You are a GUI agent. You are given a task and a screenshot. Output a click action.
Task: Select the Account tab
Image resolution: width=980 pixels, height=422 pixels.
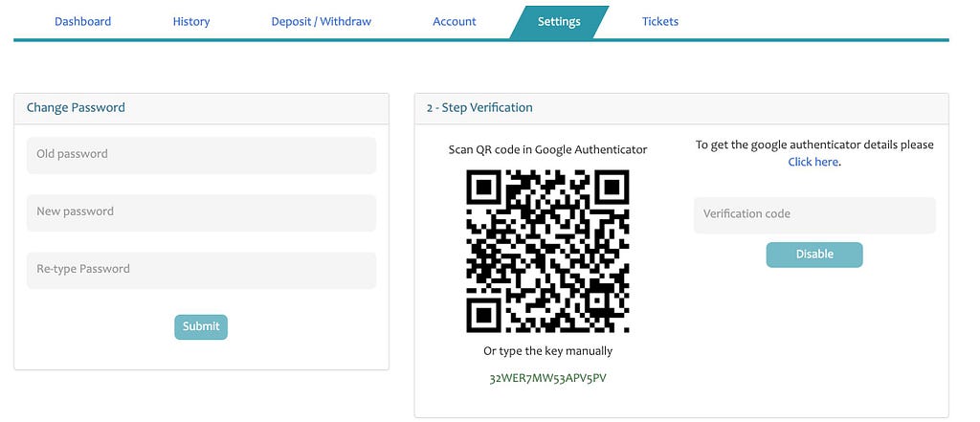(455, 21)
